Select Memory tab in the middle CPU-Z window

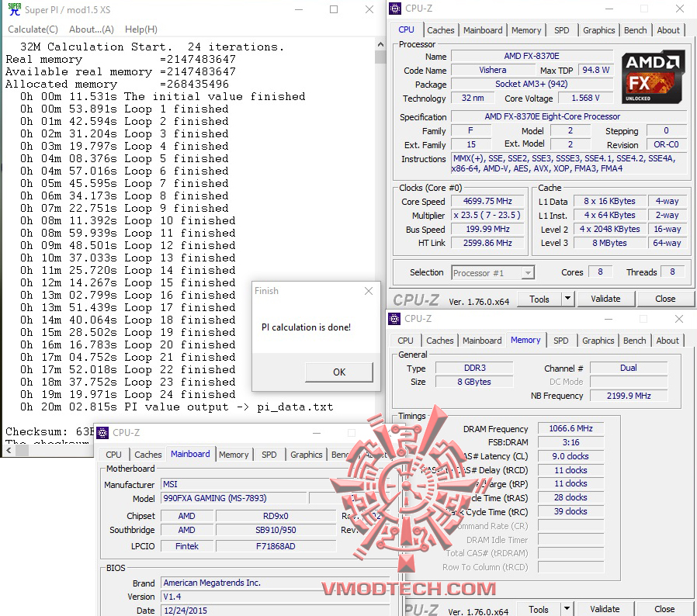tap(525, 340)
